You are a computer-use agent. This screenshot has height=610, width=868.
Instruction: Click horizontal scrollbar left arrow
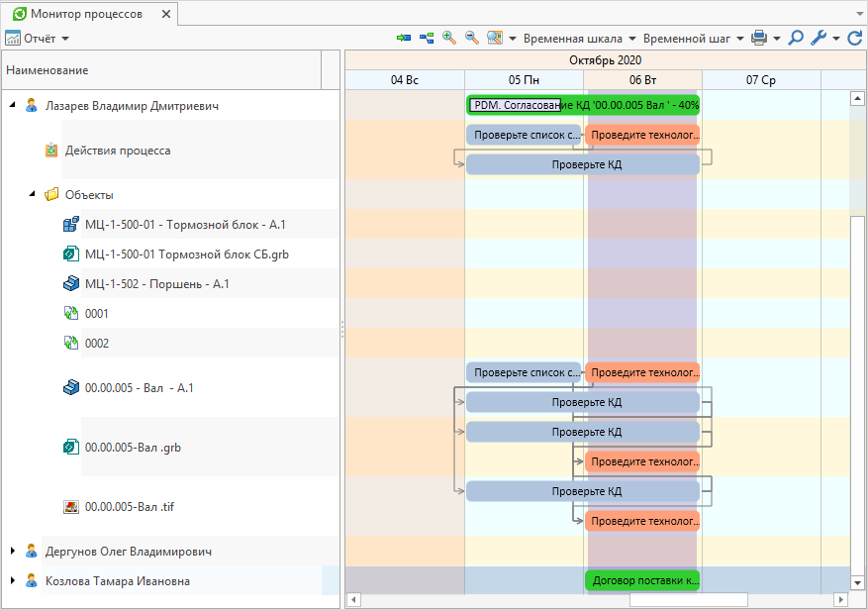coord(353,599)
